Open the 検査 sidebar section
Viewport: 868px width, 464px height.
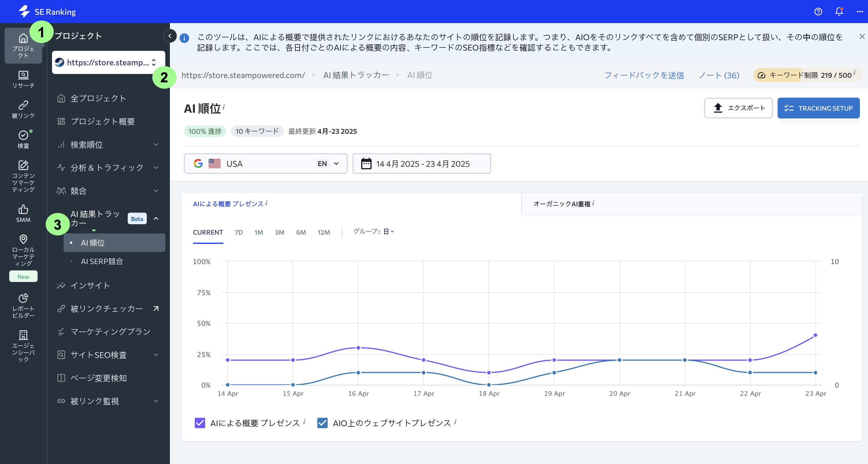point(23,140)
